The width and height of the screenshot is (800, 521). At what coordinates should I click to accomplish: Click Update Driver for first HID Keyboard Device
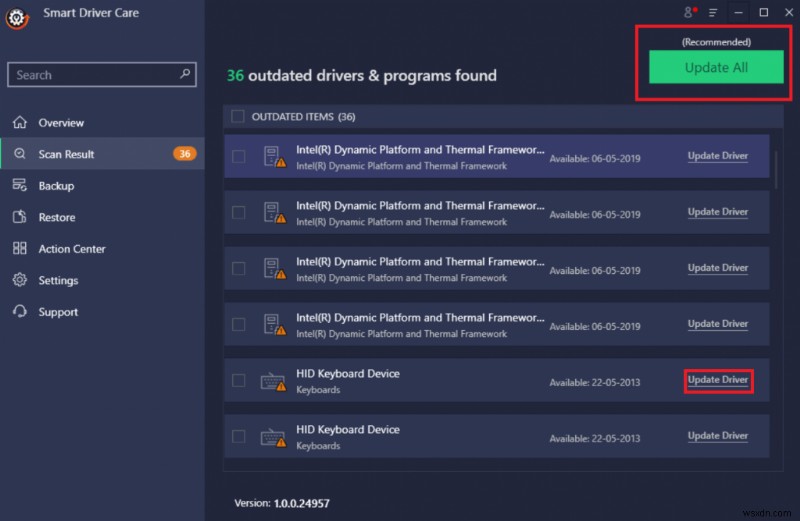(x=717, y=380)
